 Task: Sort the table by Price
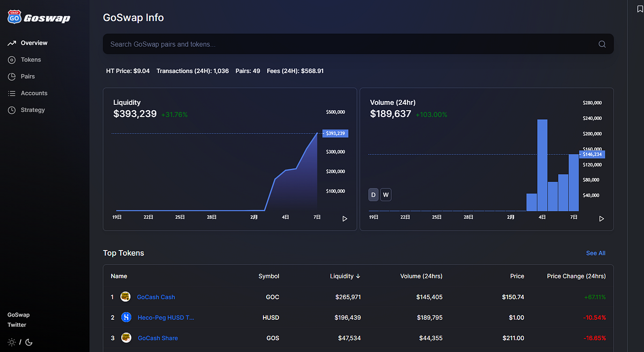coord(517,276)
